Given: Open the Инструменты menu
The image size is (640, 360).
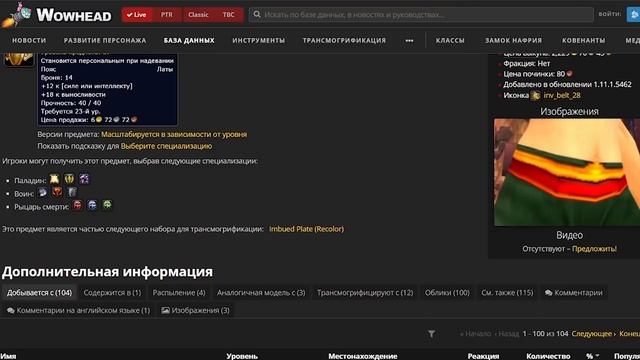Looking at the screenshot, I should click(x=259, y=40).
